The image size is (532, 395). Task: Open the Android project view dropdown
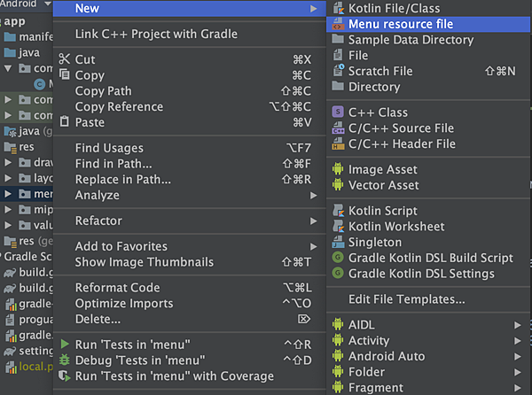click(x=48, y=4)
